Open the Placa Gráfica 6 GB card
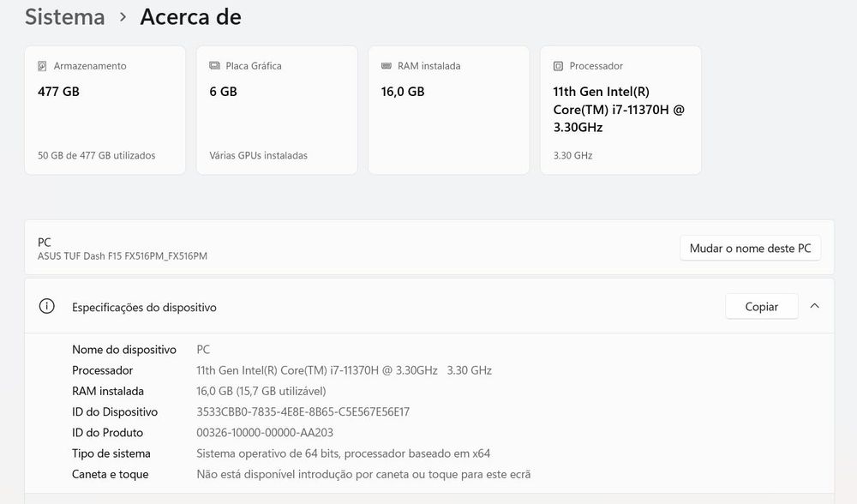 coord(277,111)
